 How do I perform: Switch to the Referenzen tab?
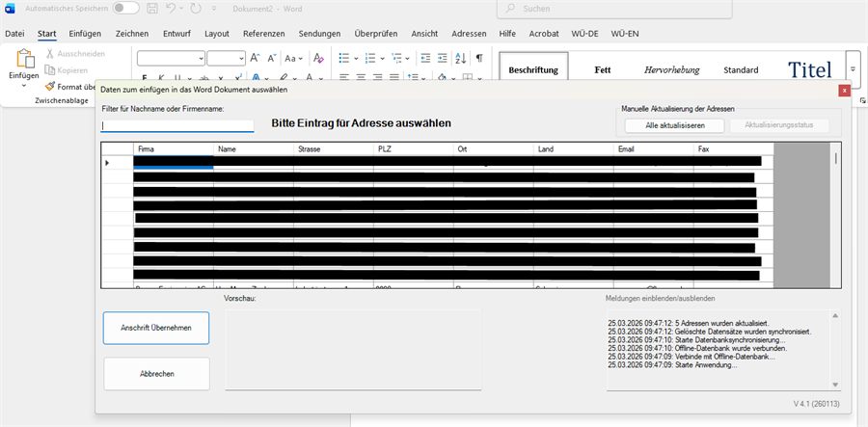tap(263, 34)
